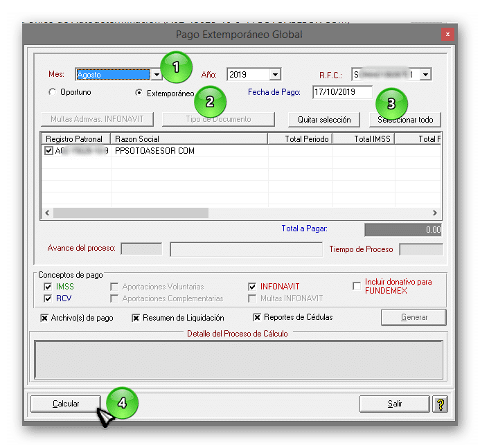Click the Fecha de Pago date field
Image resolution: width=480 pixels, height=448 pixels.
(x=341, y=92)
